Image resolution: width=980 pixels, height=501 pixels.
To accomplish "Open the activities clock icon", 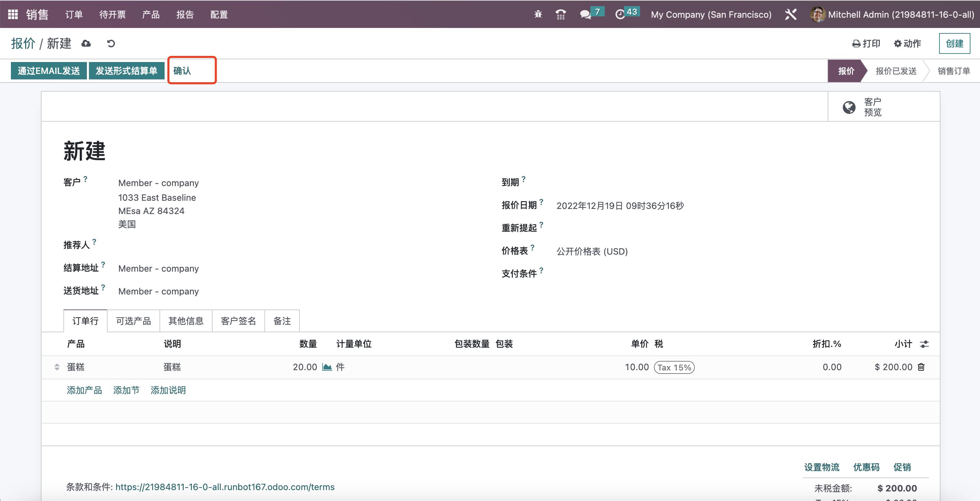I will click(x=620, y=14).
